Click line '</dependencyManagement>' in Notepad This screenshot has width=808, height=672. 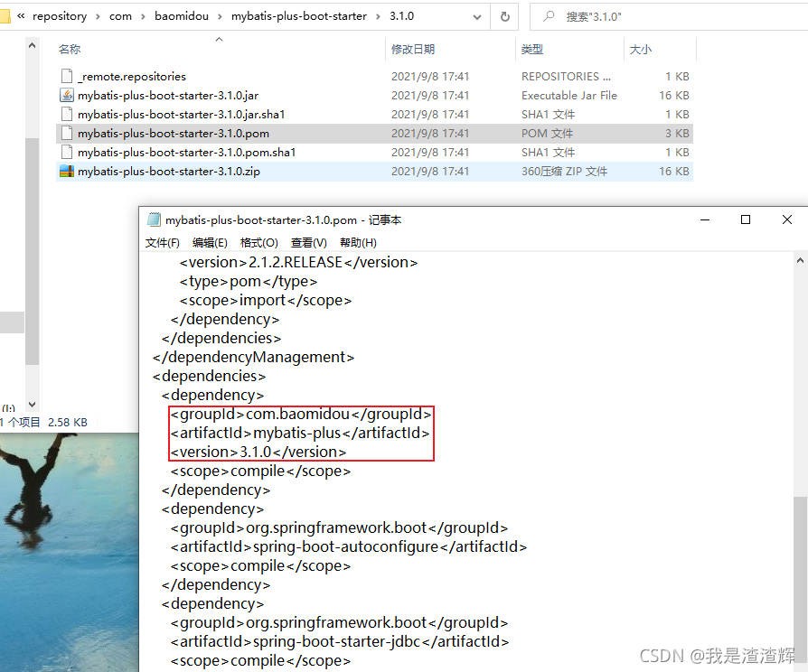coord(253,357)
